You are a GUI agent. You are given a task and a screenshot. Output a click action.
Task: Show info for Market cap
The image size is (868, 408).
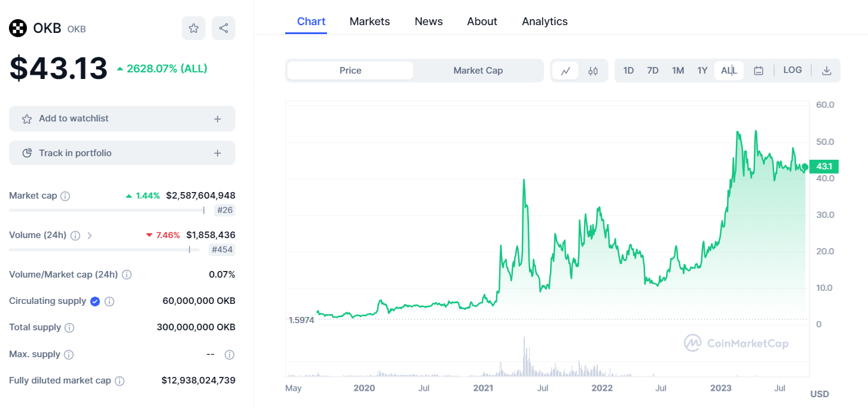66,196
